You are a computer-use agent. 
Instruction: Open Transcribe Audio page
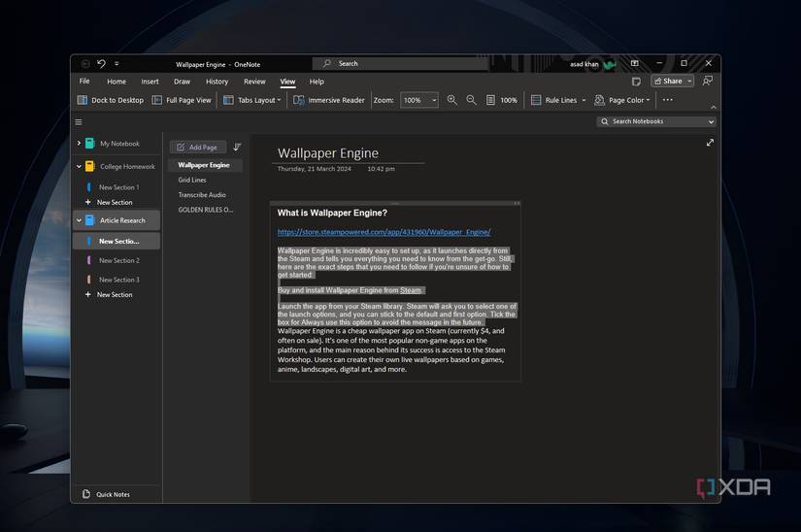click(x=202, y=194)
